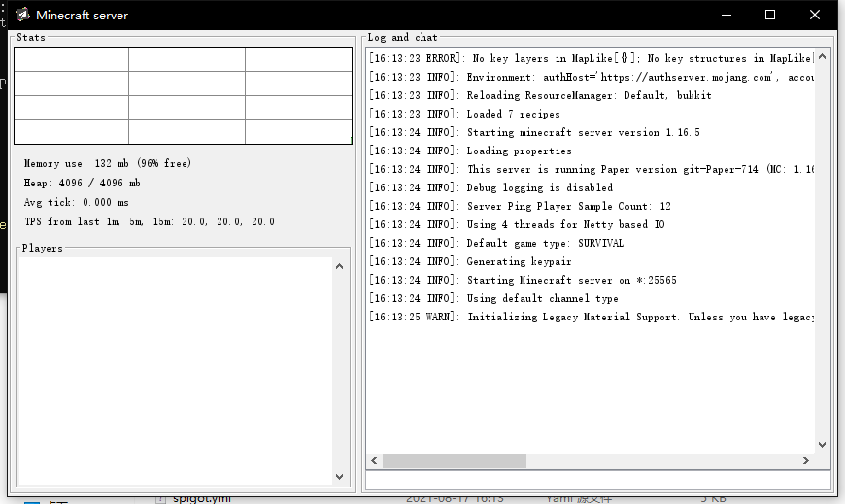
Task: Click the server command input field
Action: (598, 480)
